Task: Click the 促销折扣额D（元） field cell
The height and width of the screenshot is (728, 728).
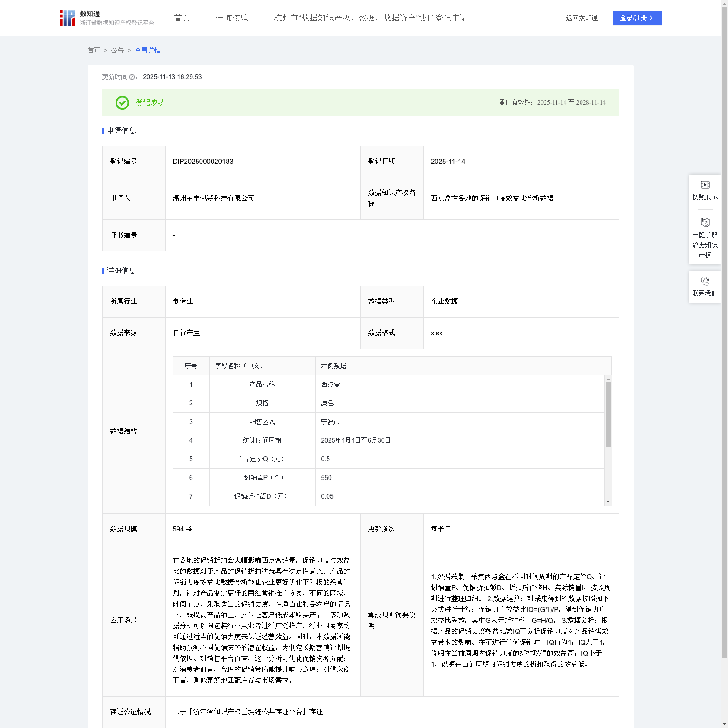Action: tap(262, 496)
